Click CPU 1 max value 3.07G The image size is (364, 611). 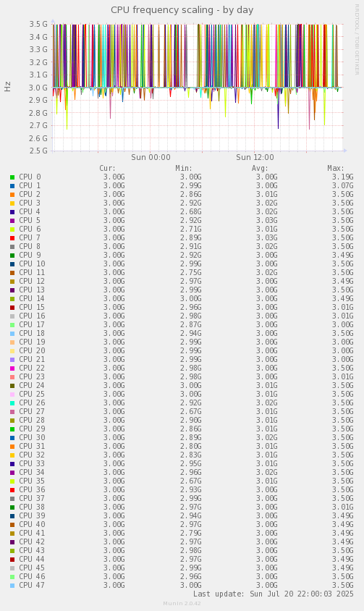(x=342, y=186)
